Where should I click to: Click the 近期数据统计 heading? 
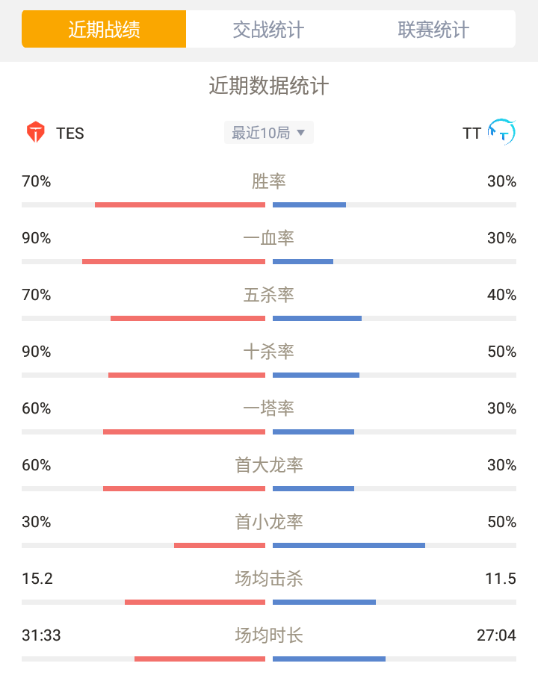(x=269, y=85)
